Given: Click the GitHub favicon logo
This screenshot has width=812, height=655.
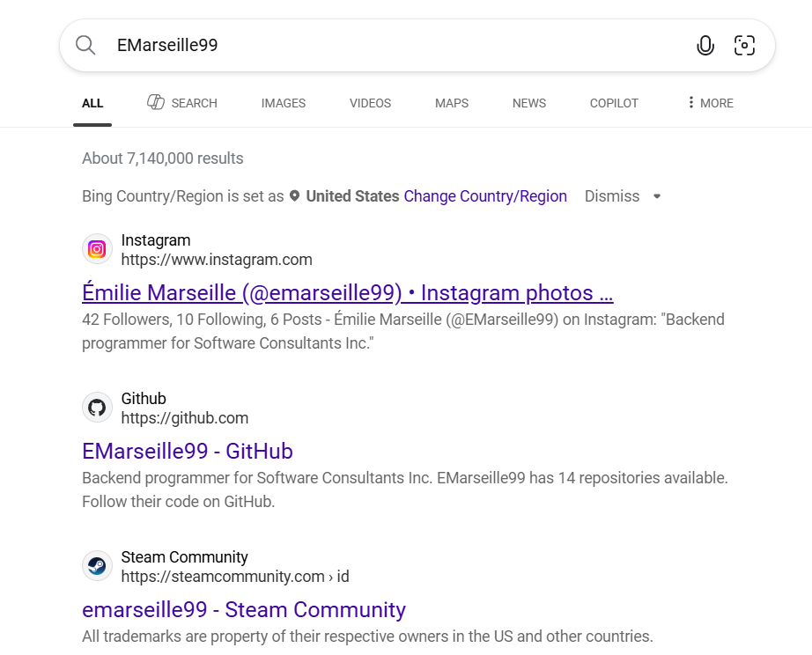Looking at the screenshot, I should (97, 408).
